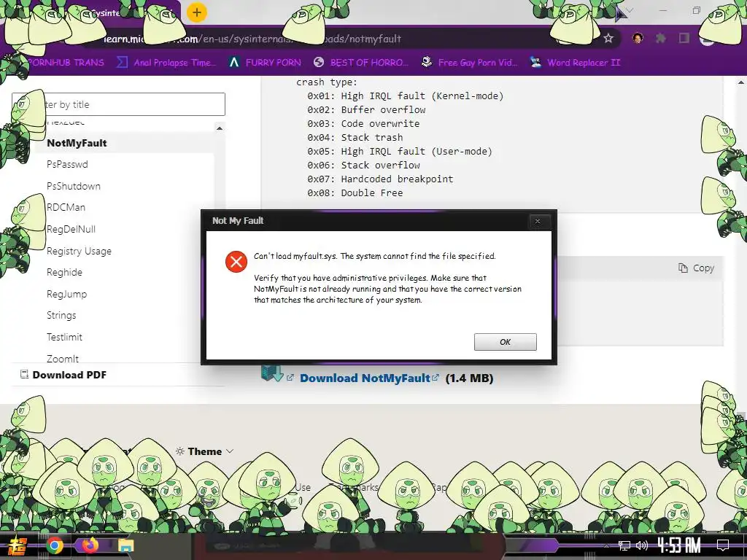747x560 pixels.
Task: Select the '0x02: Buffer overflow' line
Action: [x=366, y=109]
